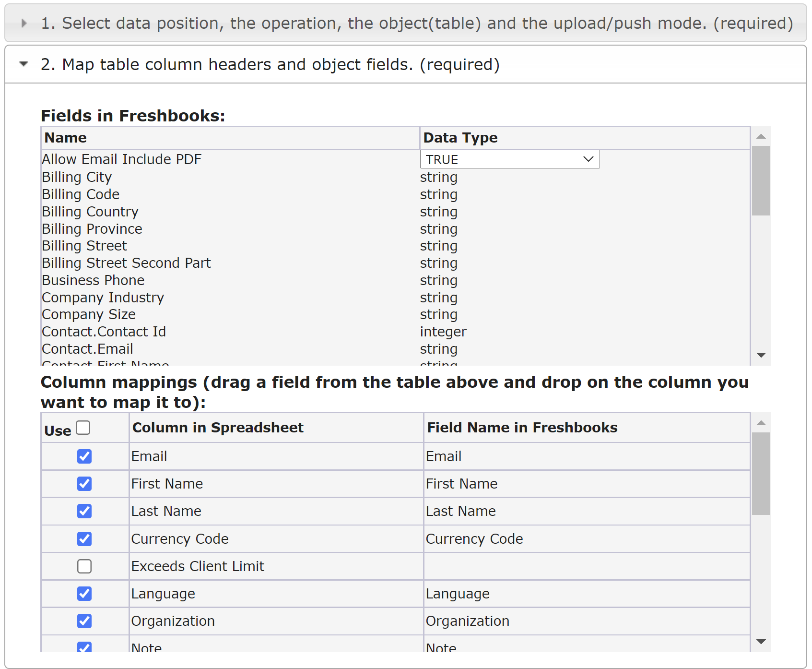This screenshot has height=669, width=812.
Task: Expand section 1 Select data position
Action: point(405,23)
